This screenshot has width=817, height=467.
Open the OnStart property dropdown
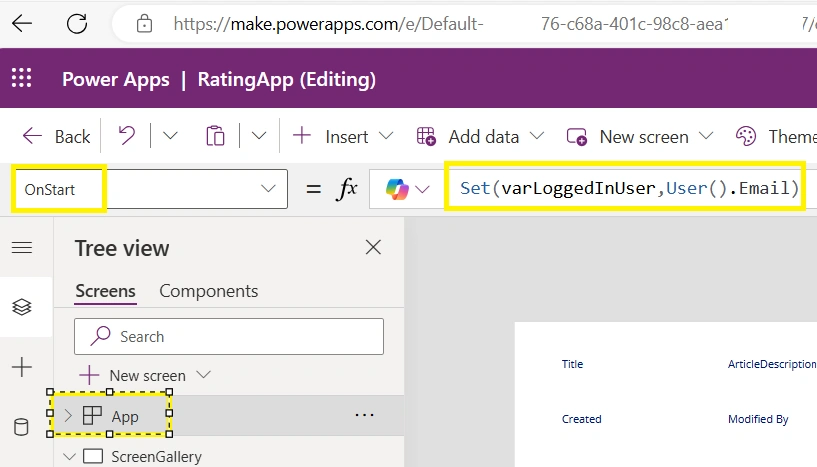point(268,189)
